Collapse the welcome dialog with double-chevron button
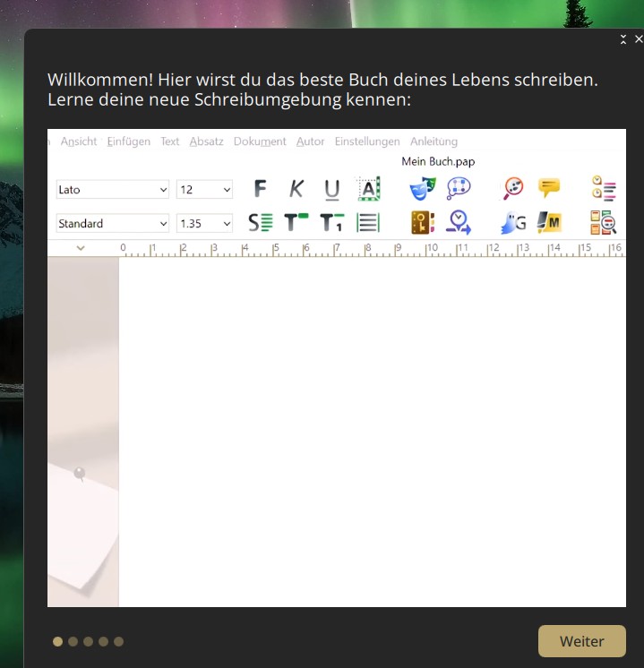 click(623, 39)
